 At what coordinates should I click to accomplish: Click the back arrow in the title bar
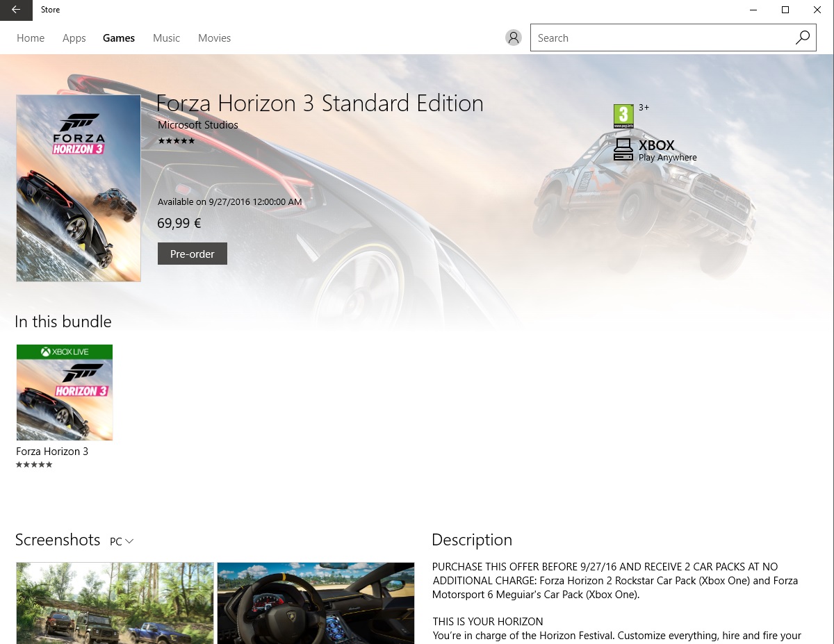(x=16, y=10)
